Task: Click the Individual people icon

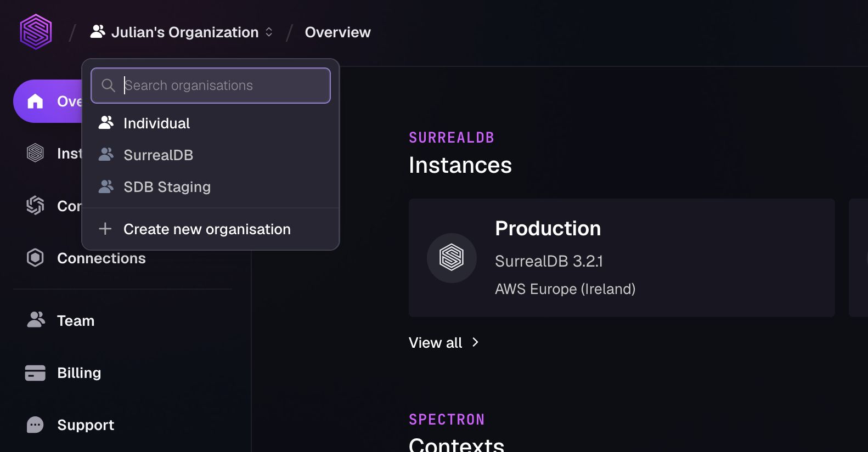Action: point(106,123)
